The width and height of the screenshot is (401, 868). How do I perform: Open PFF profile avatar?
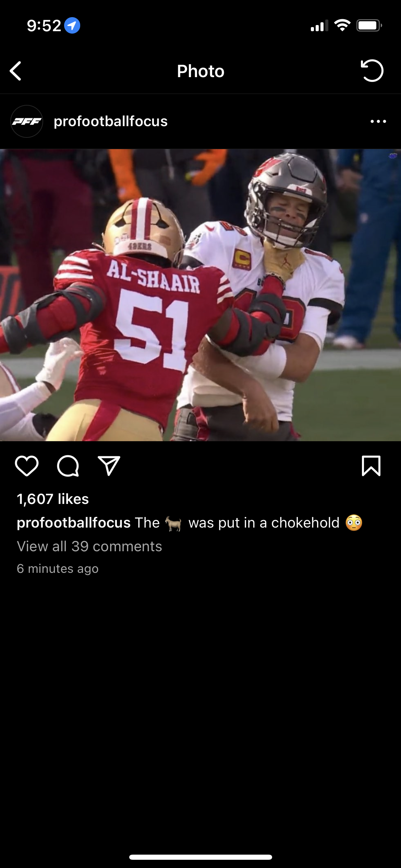[27, 121]
